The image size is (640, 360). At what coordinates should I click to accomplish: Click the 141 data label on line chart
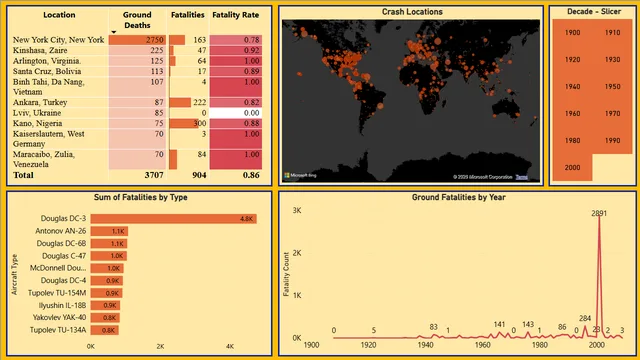(499, 324)
